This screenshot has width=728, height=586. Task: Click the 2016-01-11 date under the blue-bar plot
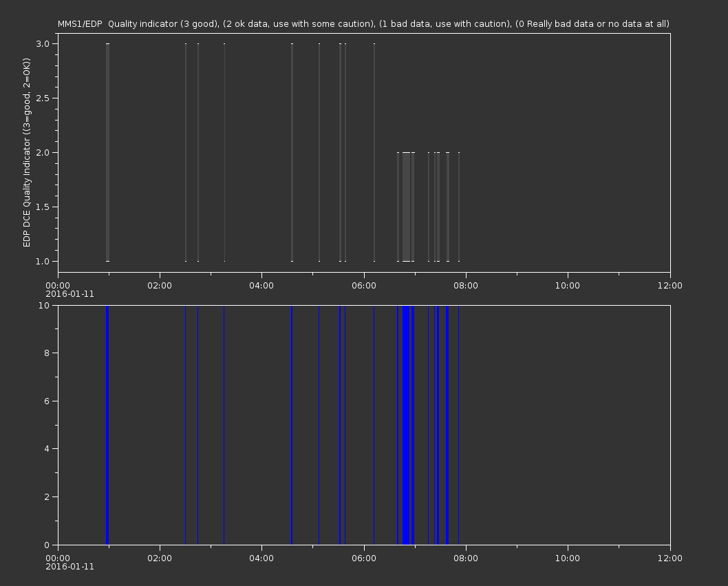(69, 567)
